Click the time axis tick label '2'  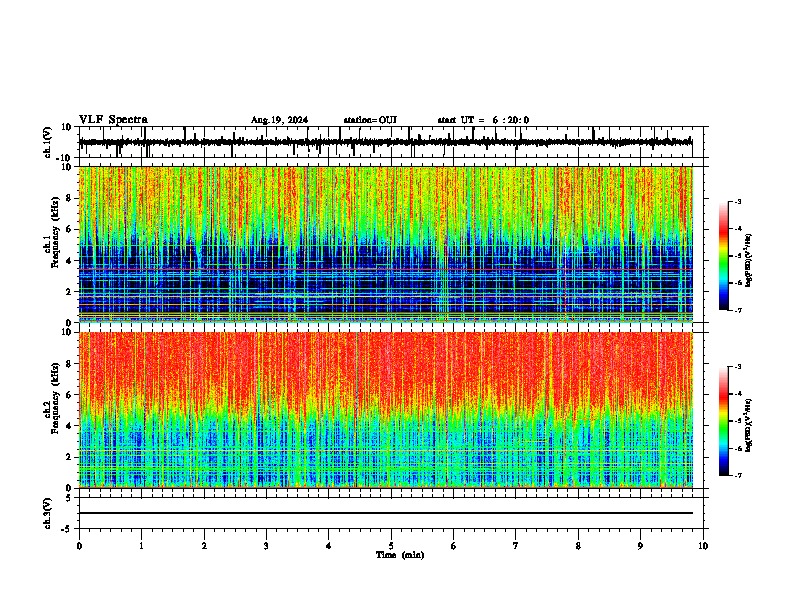click(x=204, y=546)
